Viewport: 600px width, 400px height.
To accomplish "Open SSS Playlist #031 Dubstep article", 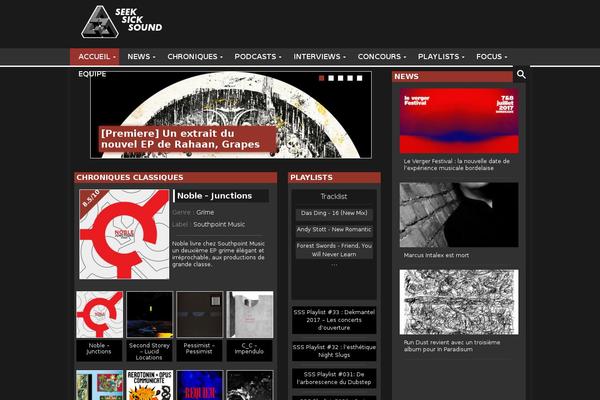I will 334,378.
